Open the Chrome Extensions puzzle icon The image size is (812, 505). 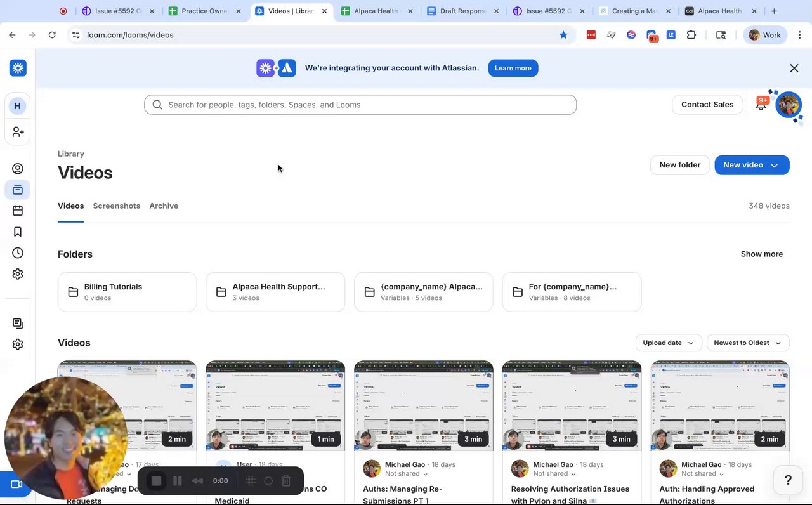[x=691, y=35]
